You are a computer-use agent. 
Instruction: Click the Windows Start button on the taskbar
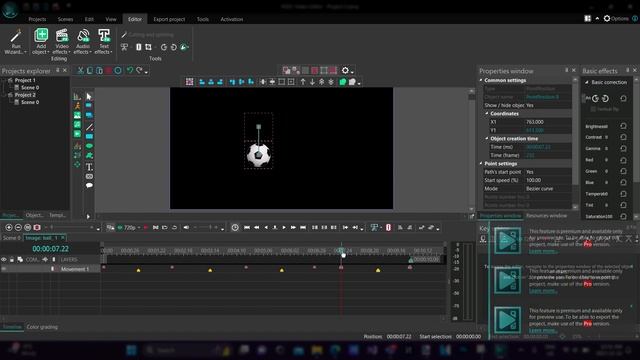(131, 350)
